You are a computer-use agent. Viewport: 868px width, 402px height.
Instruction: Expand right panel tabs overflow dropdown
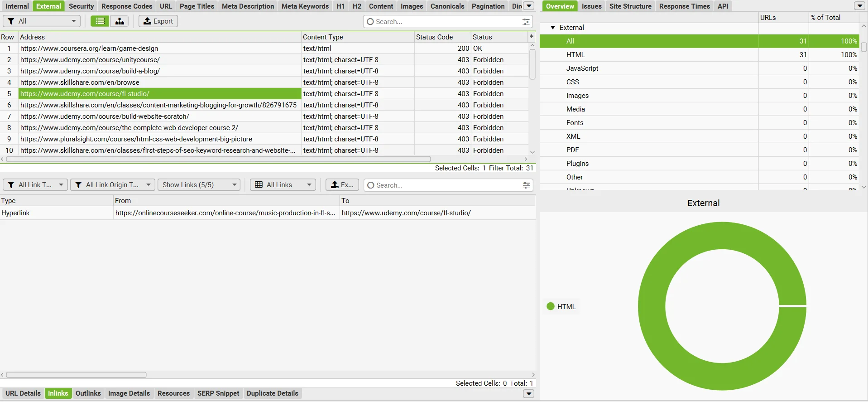859,6
